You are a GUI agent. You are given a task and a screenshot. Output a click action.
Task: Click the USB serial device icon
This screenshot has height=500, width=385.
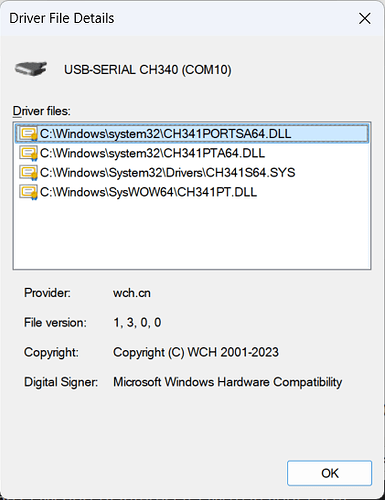click(x=30, y=69)
